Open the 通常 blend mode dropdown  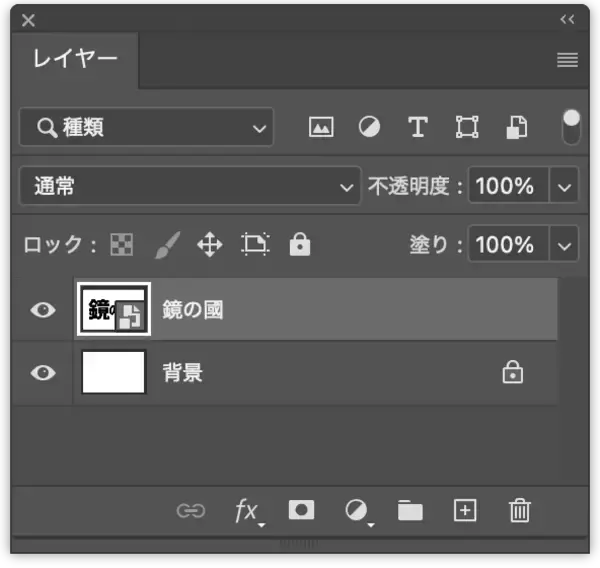[190, 186]
